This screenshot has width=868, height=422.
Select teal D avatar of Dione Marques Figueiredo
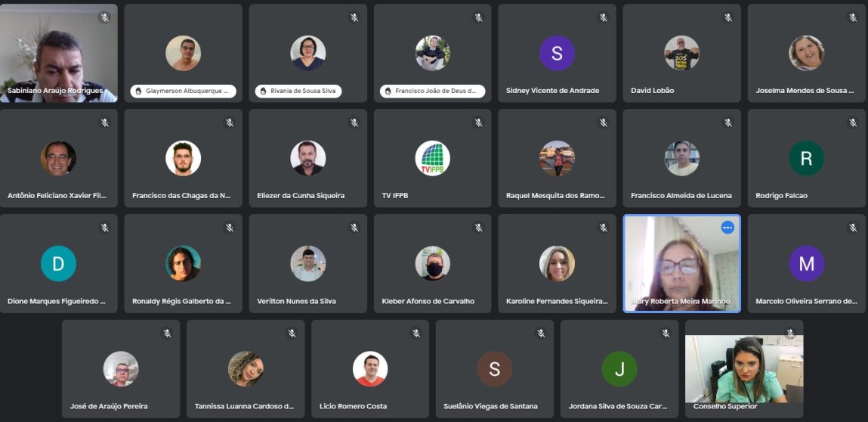(x=58, y=263)
